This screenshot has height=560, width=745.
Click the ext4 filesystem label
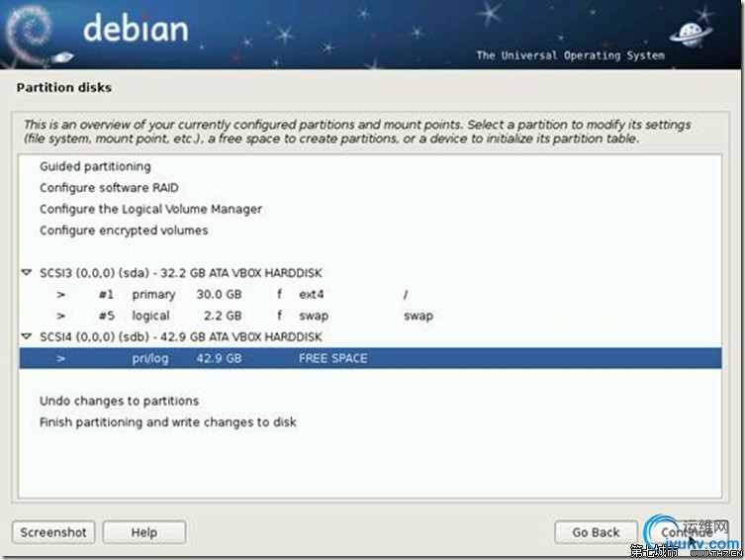(312, 295)
